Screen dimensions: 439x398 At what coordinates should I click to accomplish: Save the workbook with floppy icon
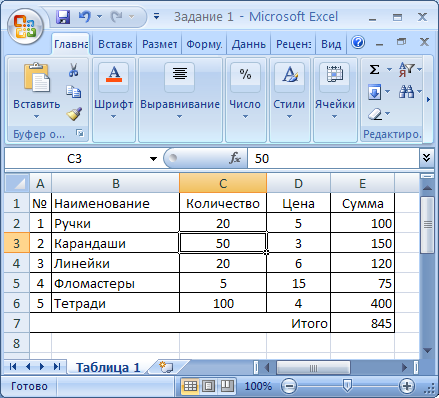pos(63,17)
